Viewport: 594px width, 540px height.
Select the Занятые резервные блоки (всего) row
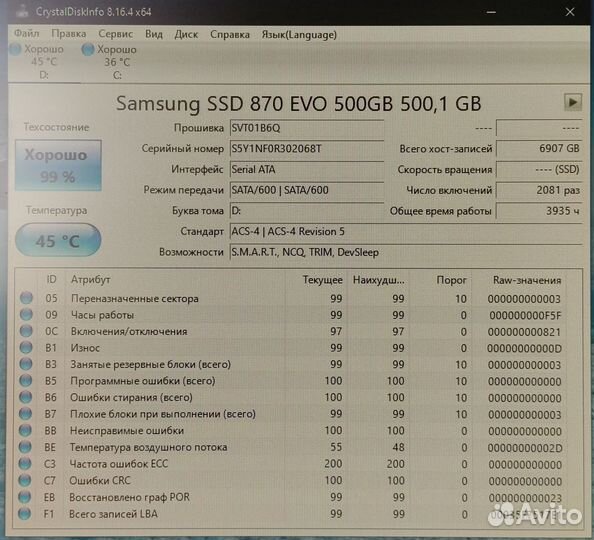point(292,365)
